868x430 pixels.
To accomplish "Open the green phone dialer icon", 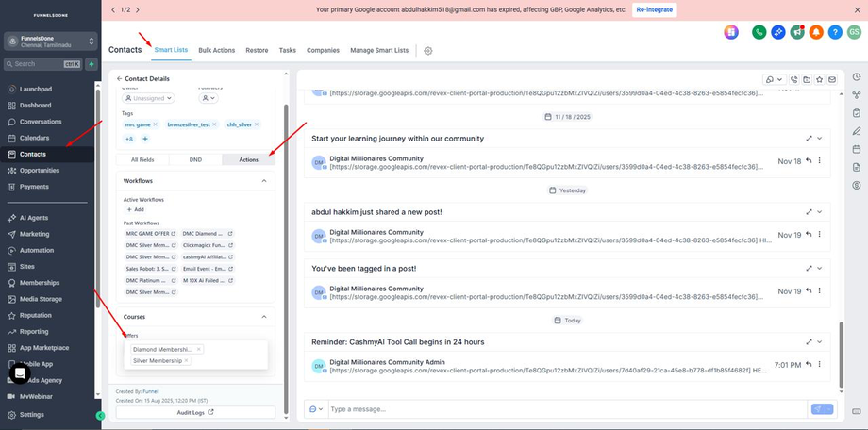I will [x=759, y=32].
